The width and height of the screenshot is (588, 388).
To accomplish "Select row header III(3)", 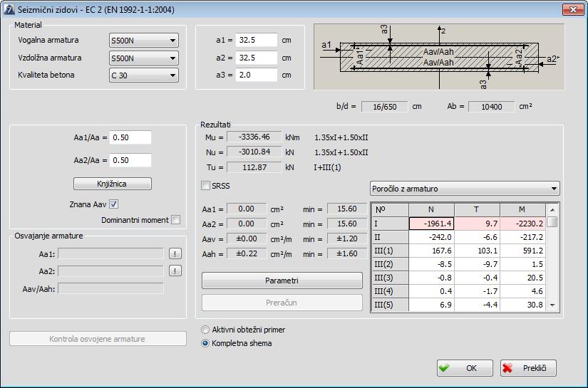I will [x=390, y=278].
